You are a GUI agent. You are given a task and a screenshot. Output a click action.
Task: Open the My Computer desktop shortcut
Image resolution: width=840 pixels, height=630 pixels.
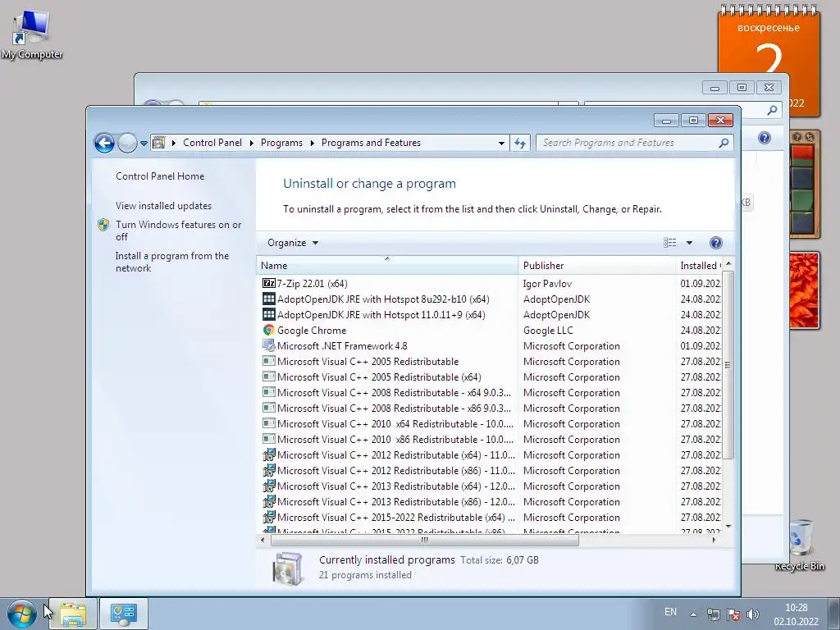pos(32,34)
